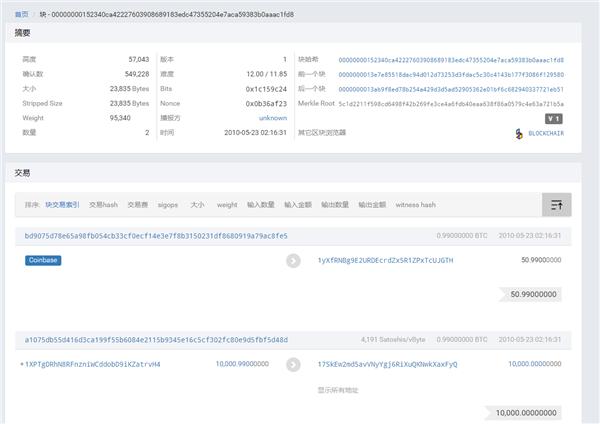This screenshot has width=600, height=424.
Task: Click the 50.99000000 total output badge
Action: point(530,294)
